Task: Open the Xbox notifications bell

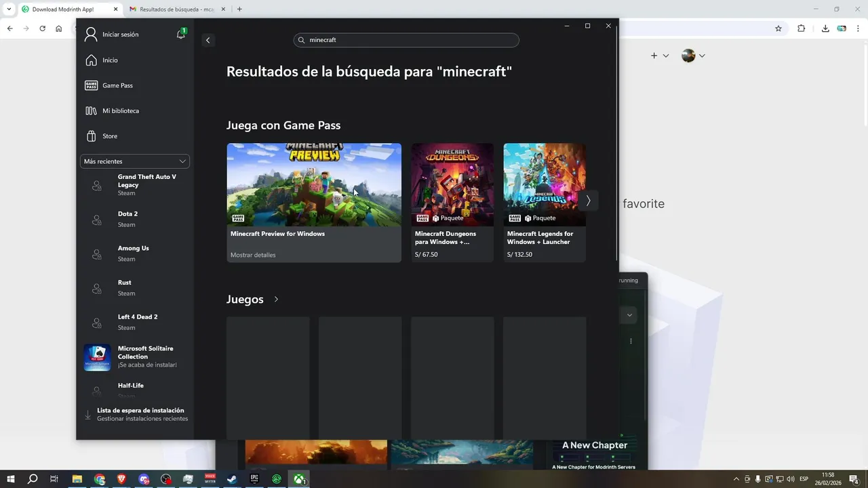Action: [181, 34]
